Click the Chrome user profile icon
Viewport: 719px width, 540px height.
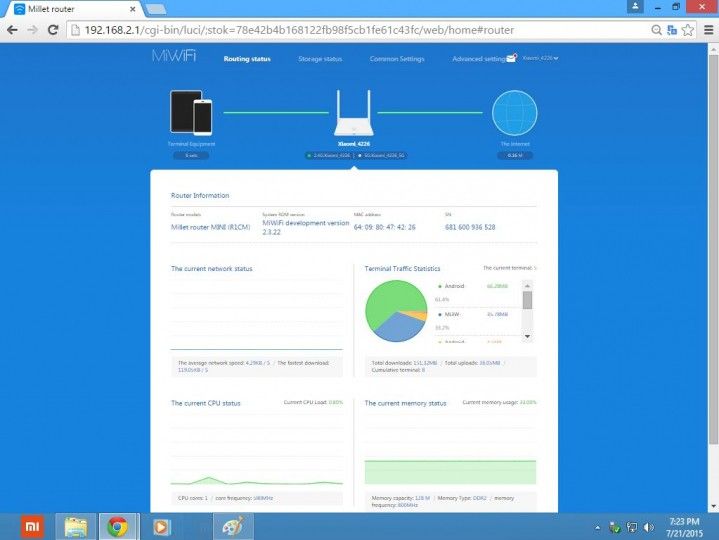point(635,6)
